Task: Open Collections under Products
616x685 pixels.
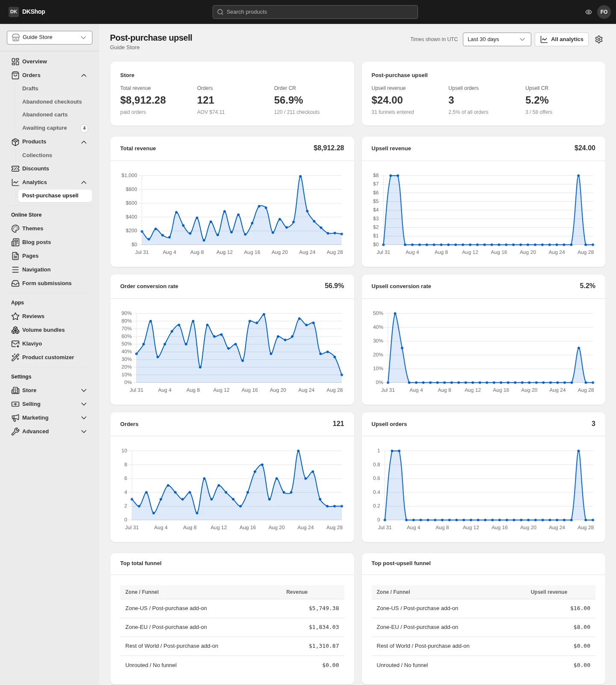Action: pyautogui.click(x=37, y=155)
